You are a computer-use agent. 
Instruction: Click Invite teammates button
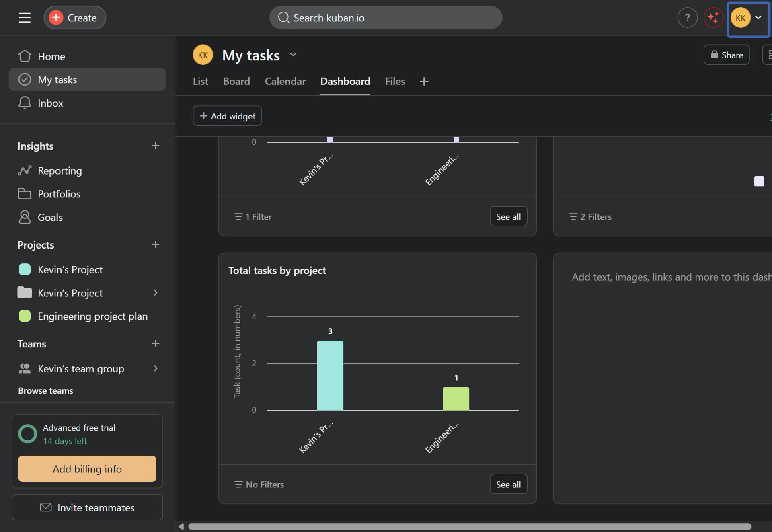coord(87,507)
